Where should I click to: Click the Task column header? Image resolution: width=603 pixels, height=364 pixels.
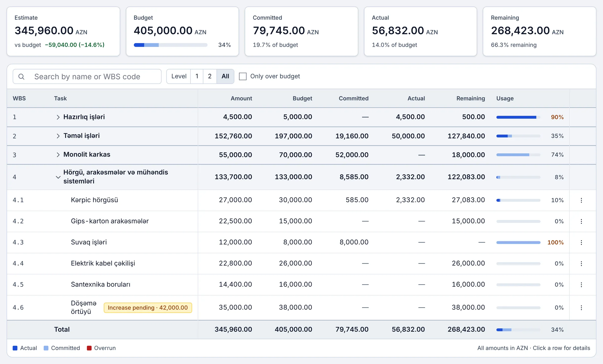[60, 98]
